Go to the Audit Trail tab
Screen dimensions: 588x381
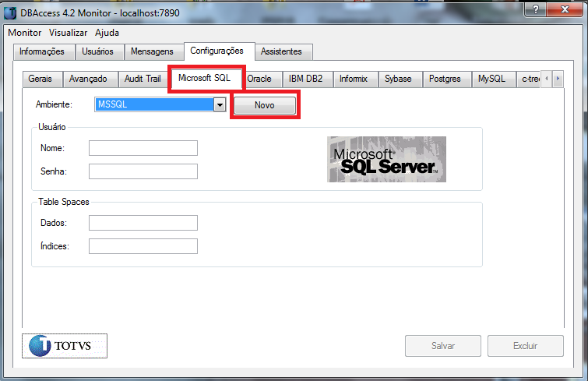click(143, 79)
